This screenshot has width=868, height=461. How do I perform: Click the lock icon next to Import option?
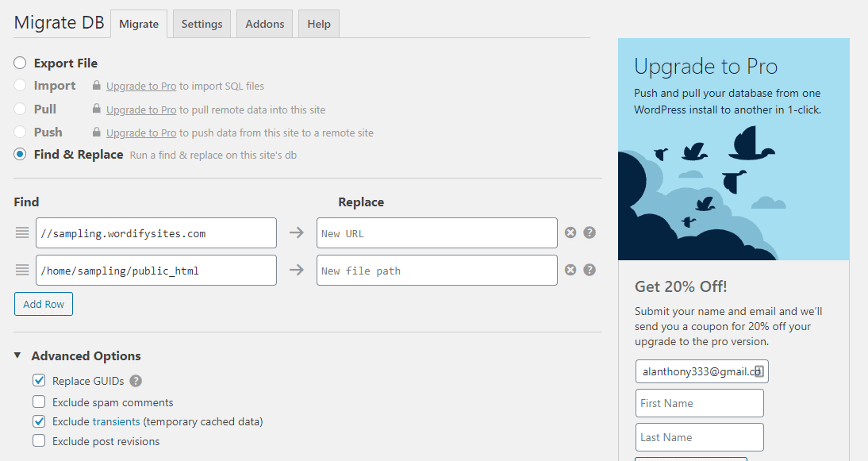[x=96, y=86]
